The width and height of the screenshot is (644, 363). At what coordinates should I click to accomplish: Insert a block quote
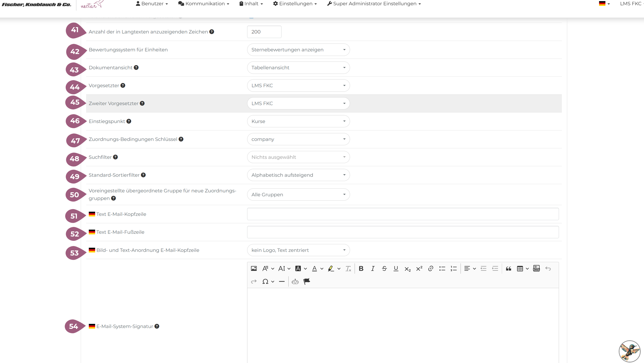(x=508, y=268)
